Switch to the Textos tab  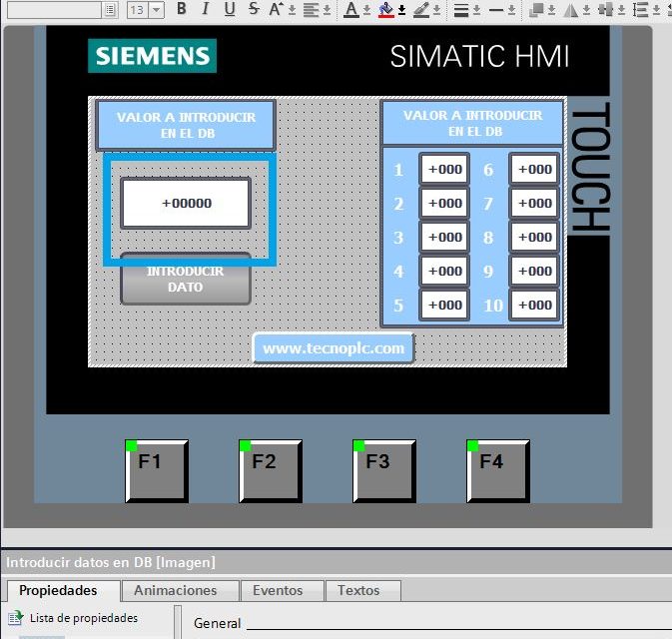pyautogui.click(x=363, y=590)
